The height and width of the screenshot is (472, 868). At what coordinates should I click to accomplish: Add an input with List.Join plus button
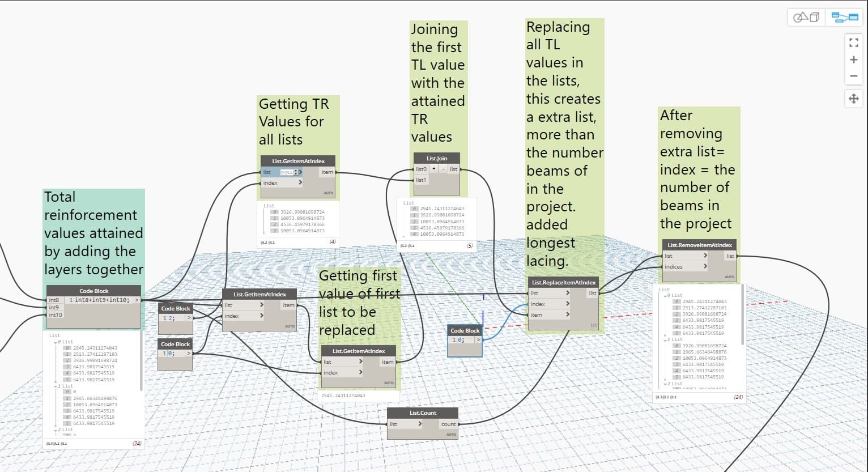(x=434, y=169)
